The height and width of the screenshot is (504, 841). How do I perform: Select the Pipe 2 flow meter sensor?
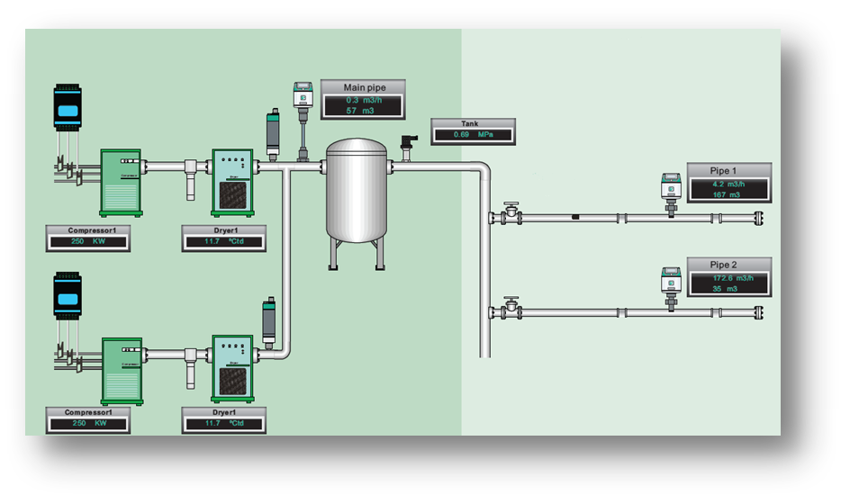tap(670, 283)
